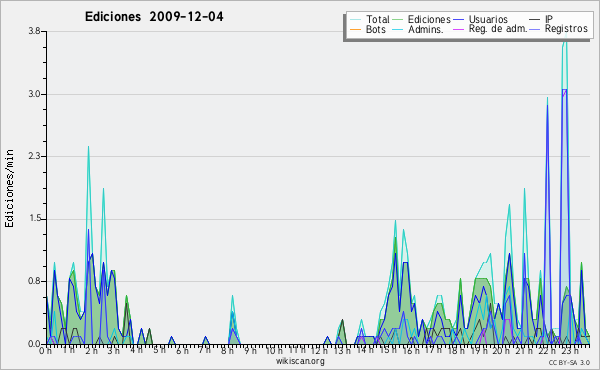The image size is (600, 370).
Task: Click the chart title 'Ediciones 2009-12-04'
Action: tap(154, 17)
